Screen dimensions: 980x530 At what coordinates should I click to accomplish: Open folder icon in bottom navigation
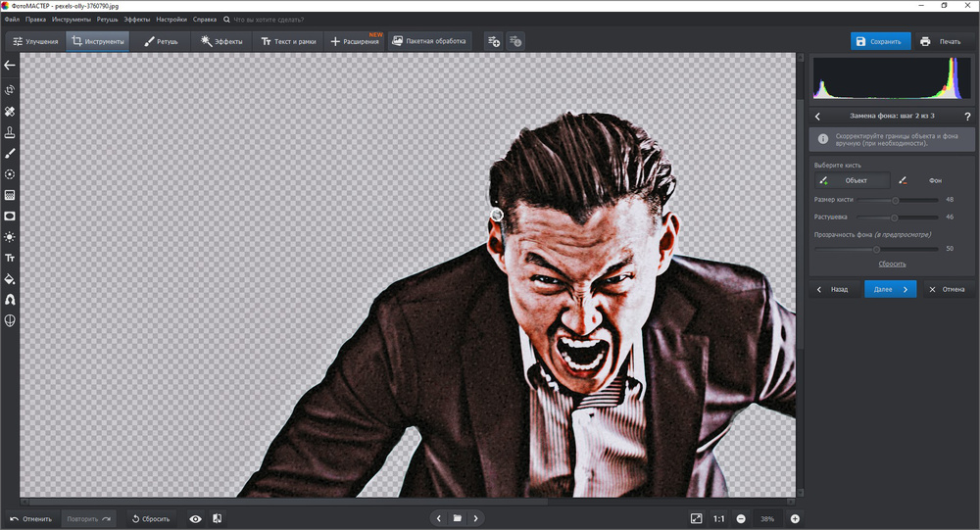[457, 518]
